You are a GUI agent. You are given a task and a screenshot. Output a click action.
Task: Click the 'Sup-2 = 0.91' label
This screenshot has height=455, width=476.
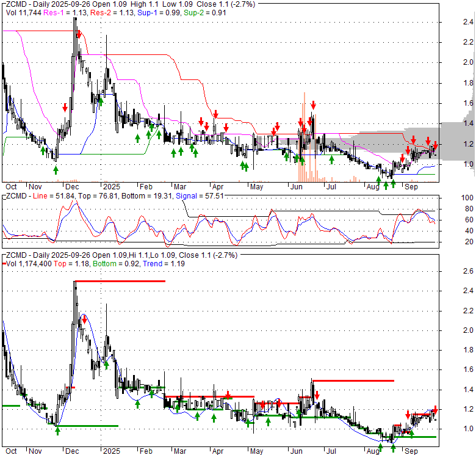coord(205,13)
